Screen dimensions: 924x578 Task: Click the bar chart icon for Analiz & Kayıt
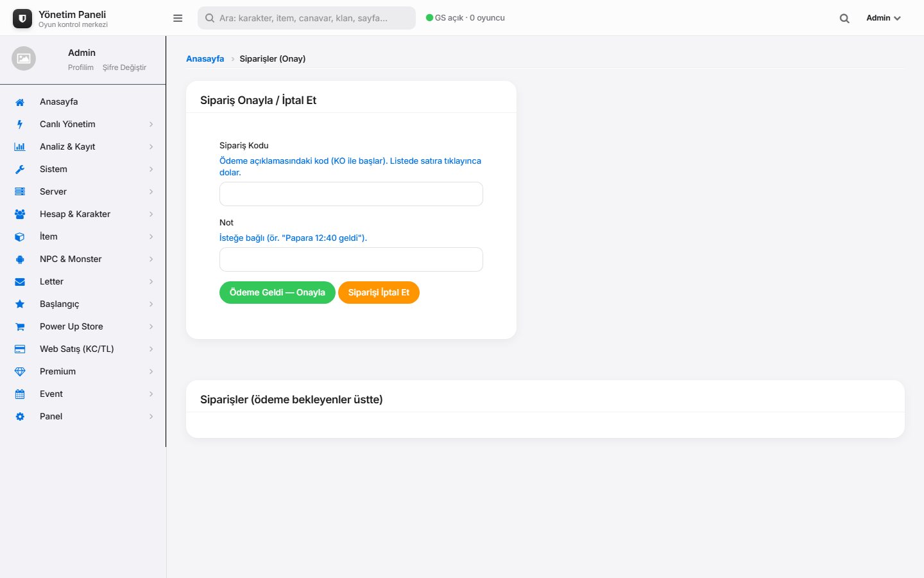coord(20,147)
